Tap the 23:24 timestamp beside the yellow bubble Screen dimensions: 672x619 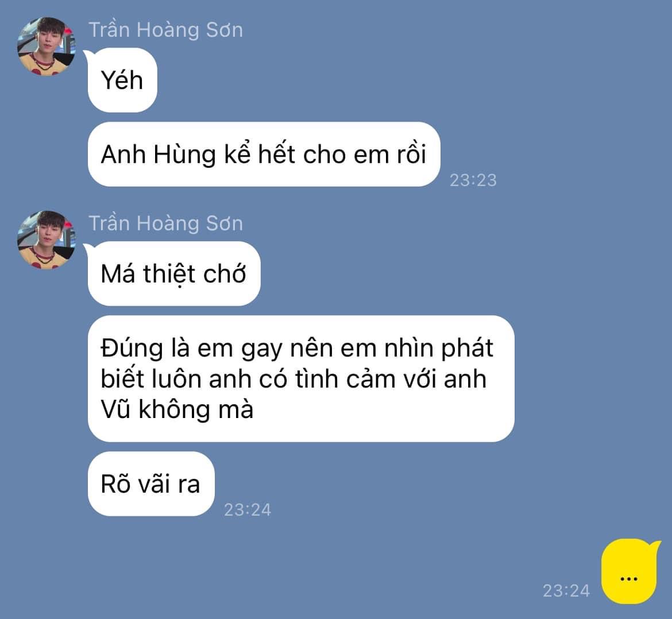point(566,591)
